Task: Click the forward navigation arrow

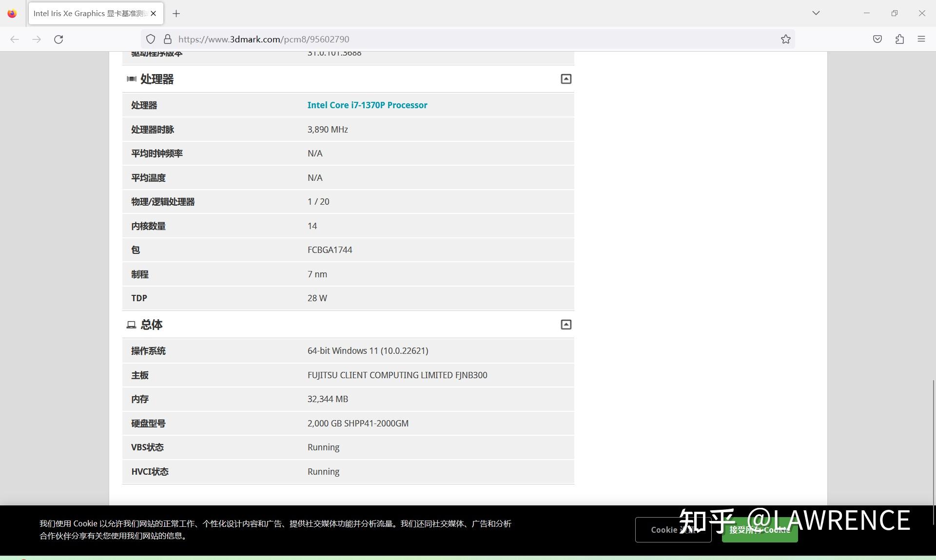Action: pyautogui.click(x=37, y=39)
